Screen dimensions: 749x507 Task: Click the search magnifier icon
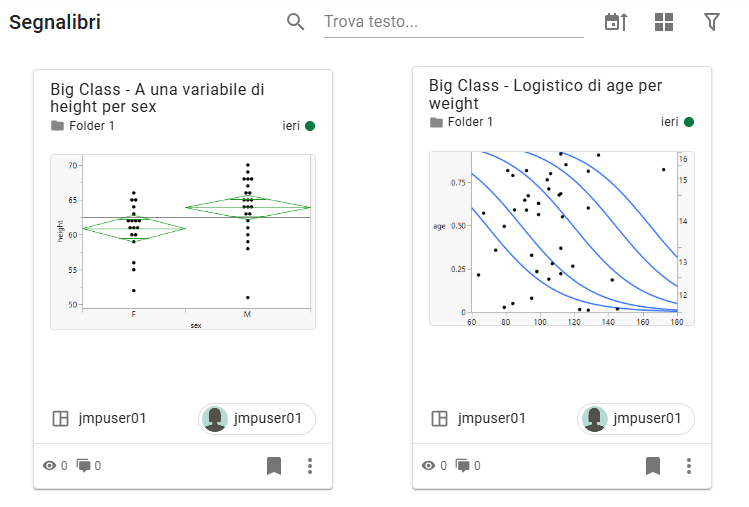[295, 22]
